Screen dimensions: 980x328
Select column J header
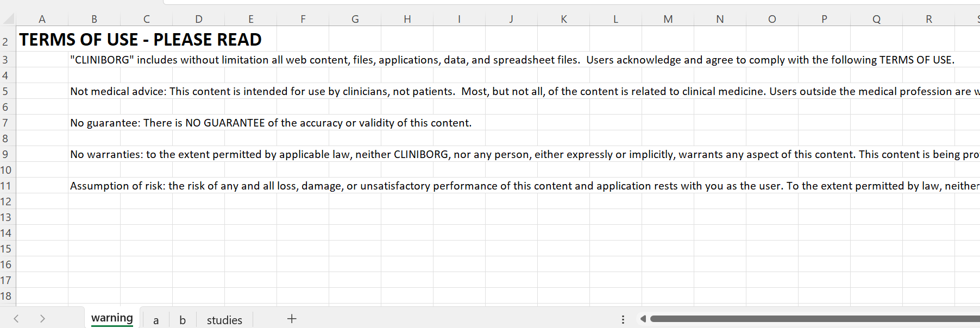click(x=511, y=19)
